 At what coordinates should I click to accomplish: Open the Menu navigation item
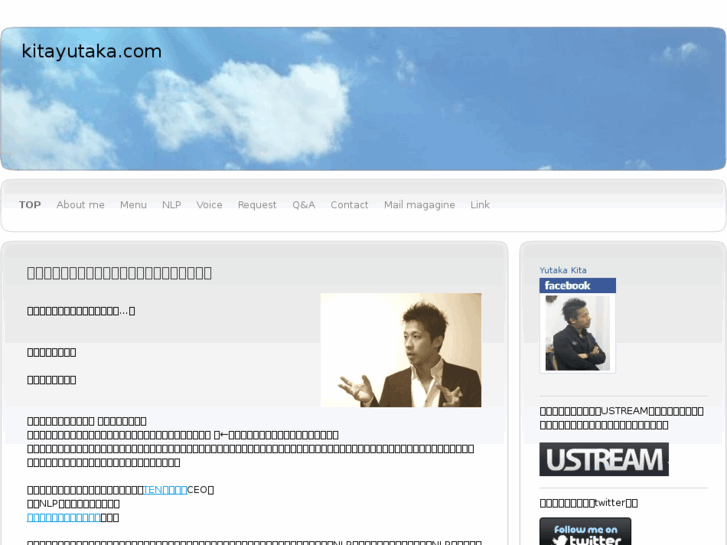(133, 205)
